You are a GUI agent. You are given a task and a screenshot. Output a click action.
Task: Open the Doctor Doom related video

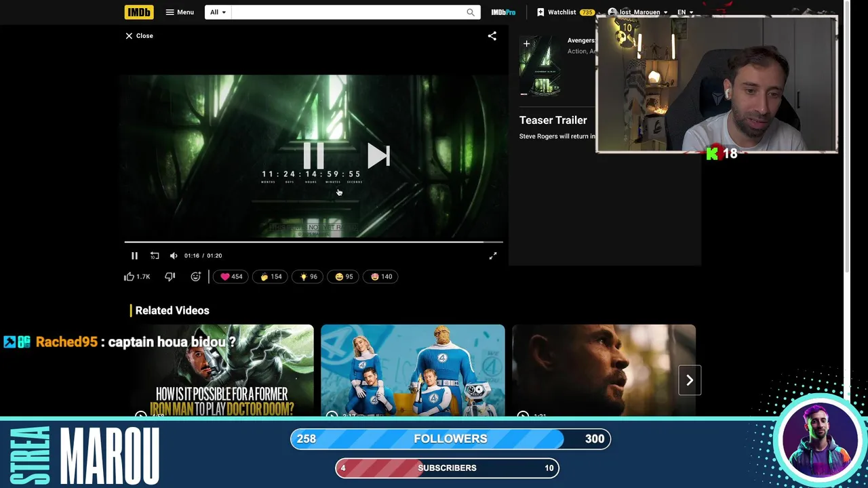(222, 371)
